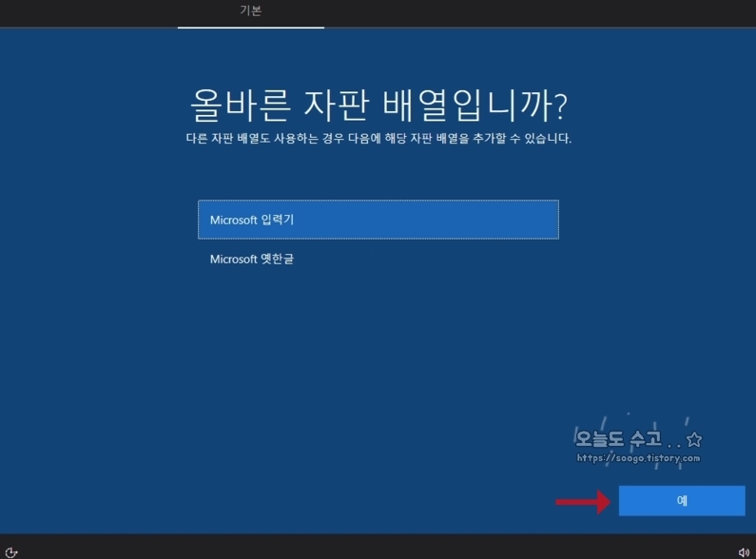The width and height of the screenshot is (756, 559).
Task: Click the heading 올바른 자판 배열입니까?
Action: click(x=379, y=106)
